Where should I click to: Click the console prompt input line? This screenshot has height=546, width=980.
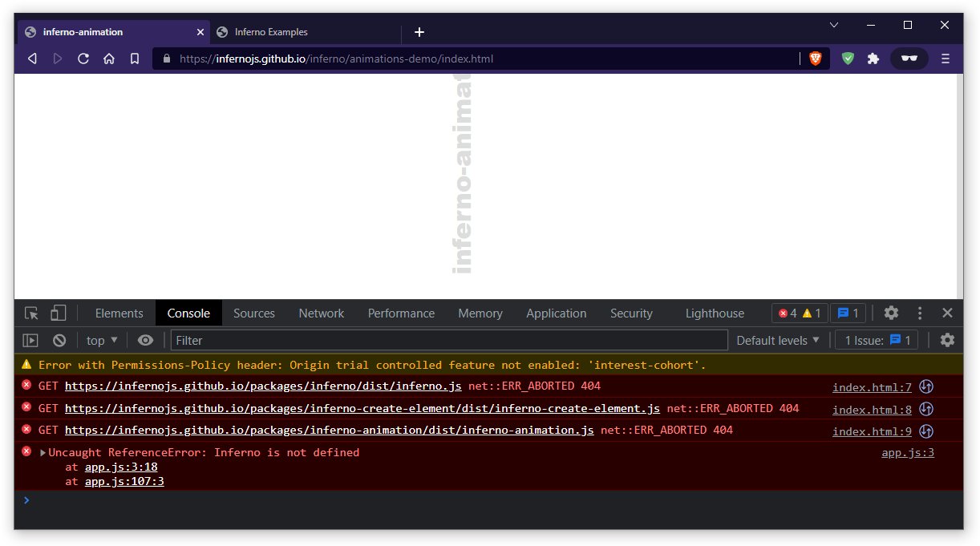point(488,500)
